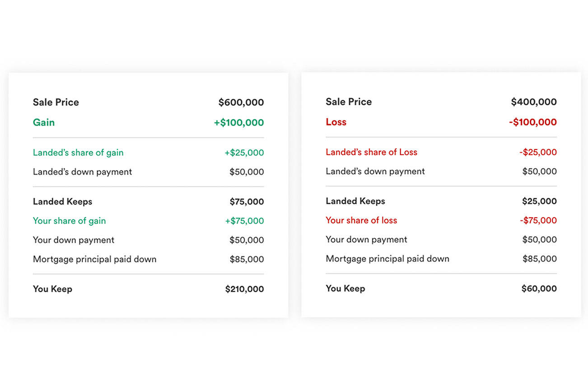Click the Landed Keeps $25,000 amount

click(539, 201)
